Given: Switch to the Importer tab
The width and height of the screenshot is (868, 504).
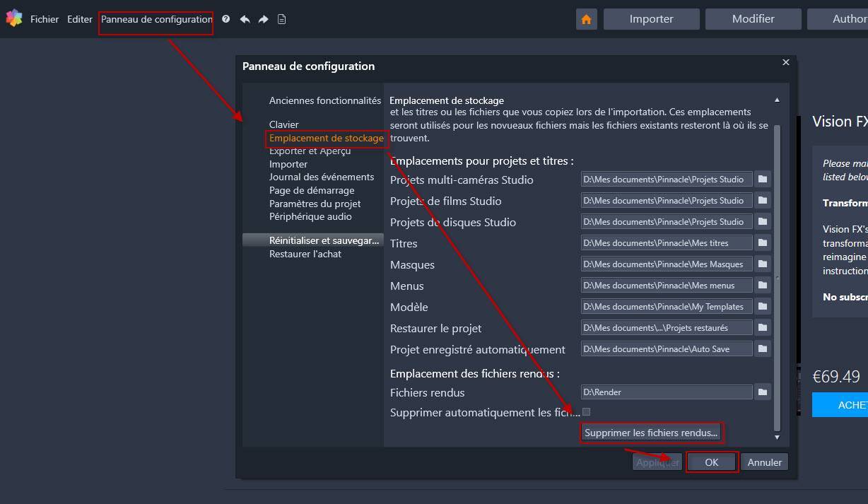Looking at the screenshot, I should (x=652, y=19).
